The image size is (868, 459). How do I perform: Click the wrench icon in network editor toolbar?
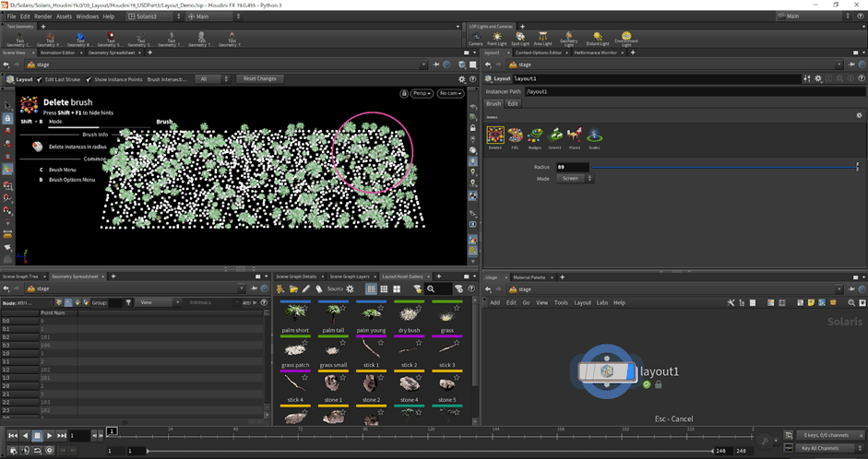tap(731, 302)
